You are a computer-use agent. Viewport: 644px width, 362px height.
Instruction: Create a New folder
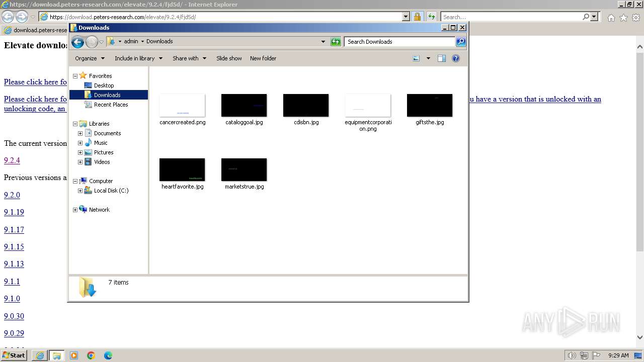point(263,58)
